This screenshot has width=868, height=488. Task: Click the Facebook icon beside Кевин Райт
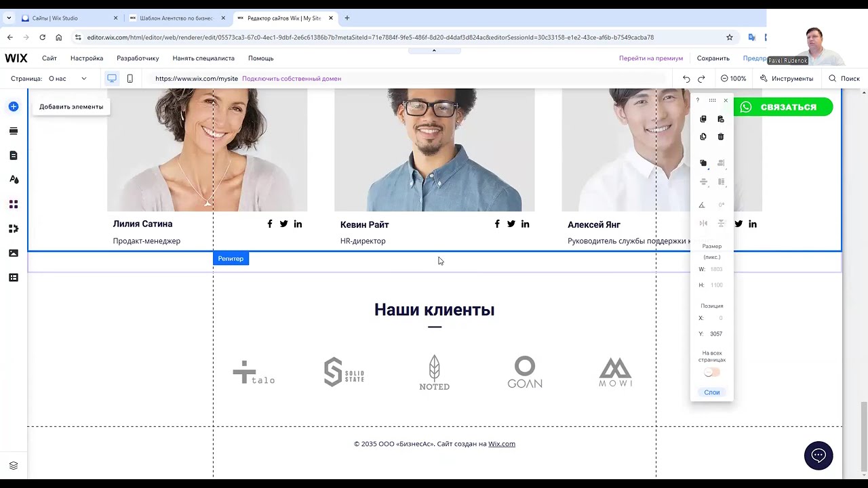[497, 224]
